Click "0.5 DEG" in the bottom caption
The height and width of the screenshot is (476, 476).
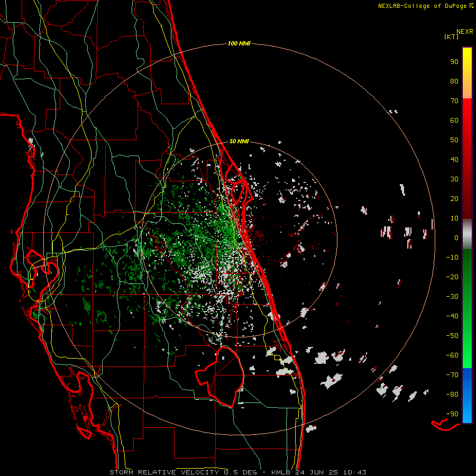241,472
